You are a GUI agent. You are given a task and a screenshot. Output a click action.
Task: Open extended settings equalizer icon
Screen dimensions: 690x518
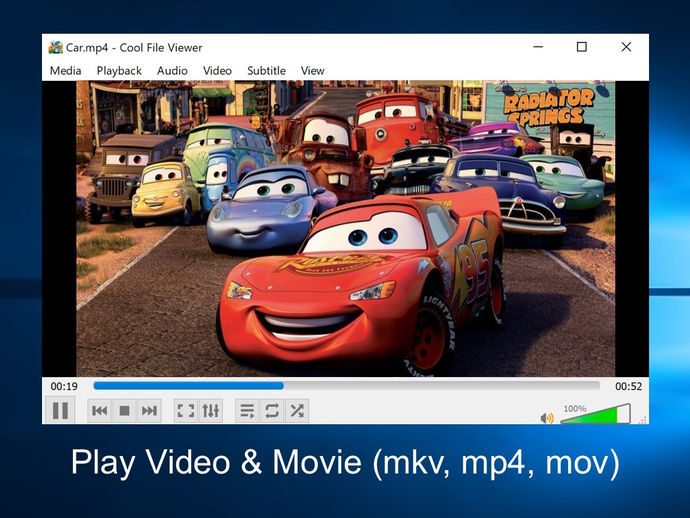pos(211,411)
